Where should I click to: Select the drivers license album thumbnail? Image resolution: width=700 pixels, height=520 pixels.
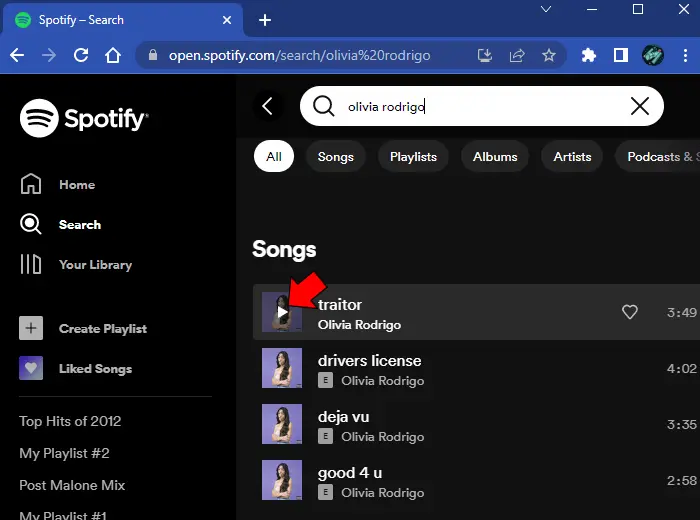pos(282,368)
